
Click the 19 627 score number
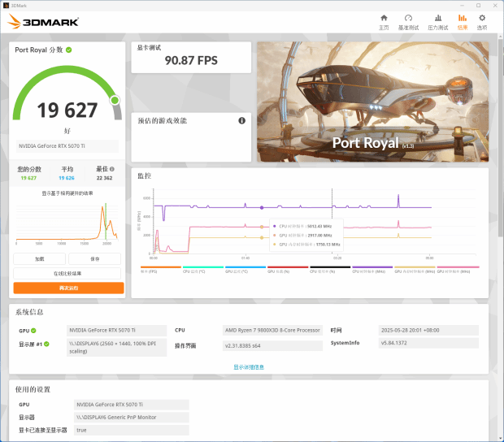click(67, 110)
